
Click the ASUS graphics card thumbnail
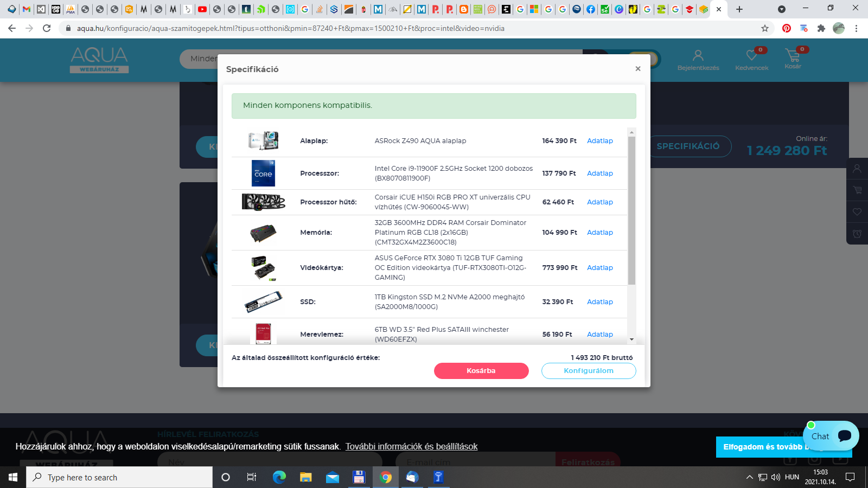[x=264, y=268]
